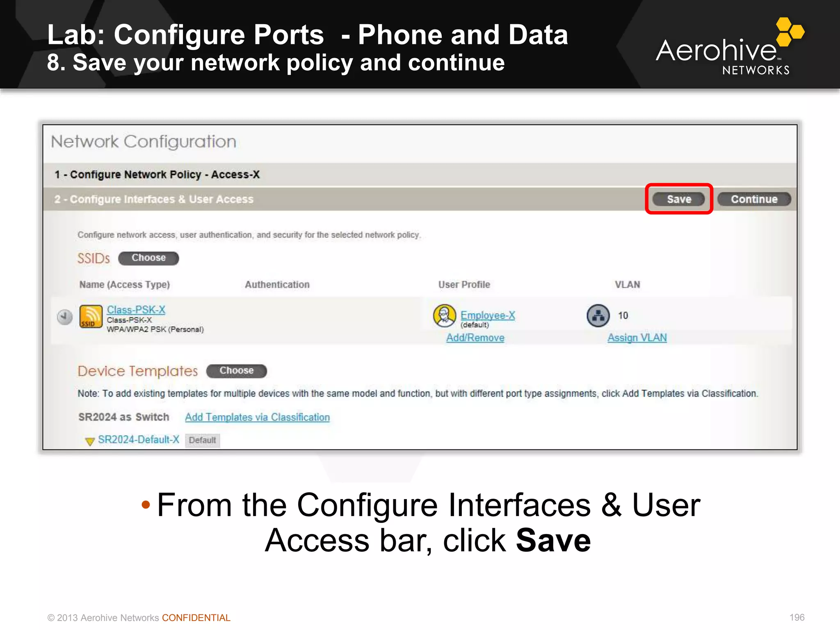This screenshot has width=840, height=630.
Task: Click the Employee-X user profile avatar icon
Action: tap(445, 315)
